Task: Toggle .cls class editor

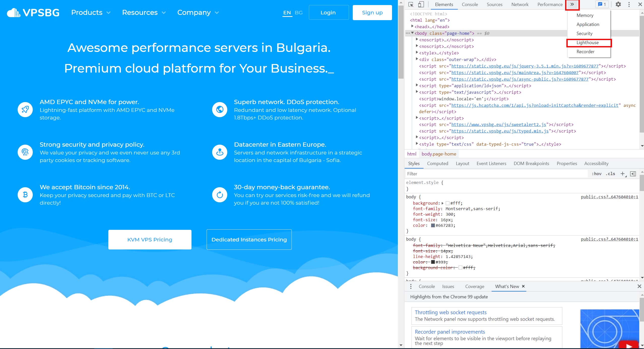Action: pos(610,174)
